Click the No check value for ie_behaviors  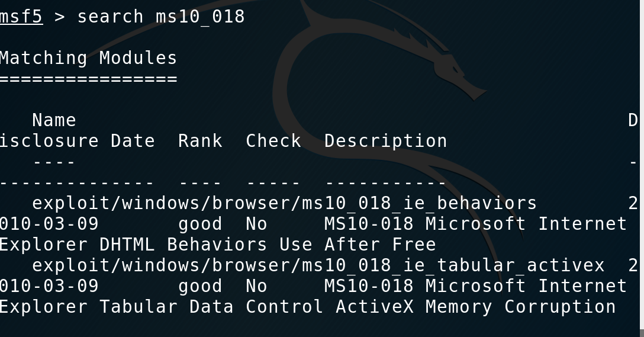(257, 224)
